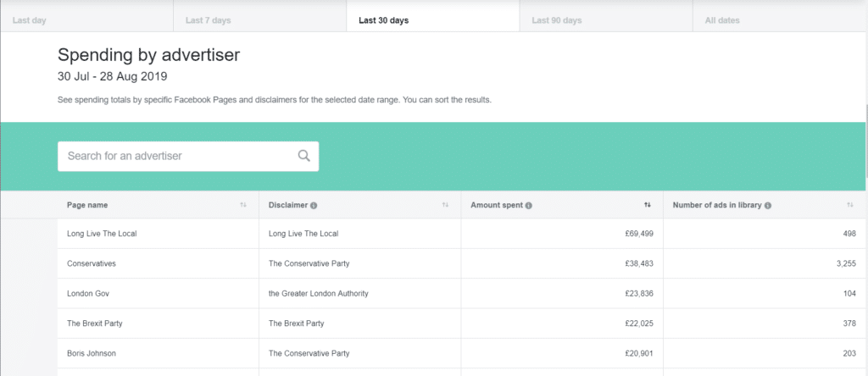Screen dimensions: 868x376
Task: Click the 104 ads count value
Action: tap(849, 294)
